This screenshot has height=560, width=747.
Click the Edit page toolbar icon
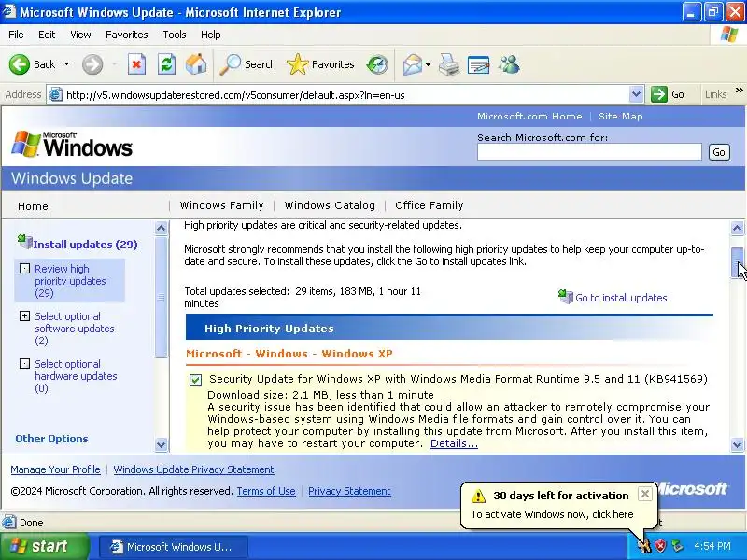pyautogui.click(x=479, y=64)
